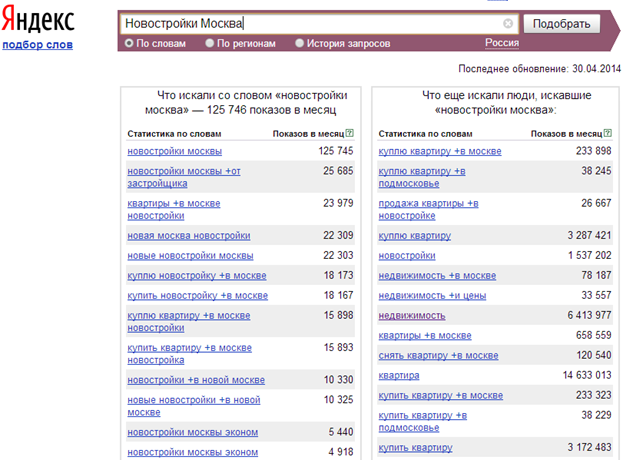Open 'новая москва новостройки' link
623x460 pixels.
[x=189, y=236]
